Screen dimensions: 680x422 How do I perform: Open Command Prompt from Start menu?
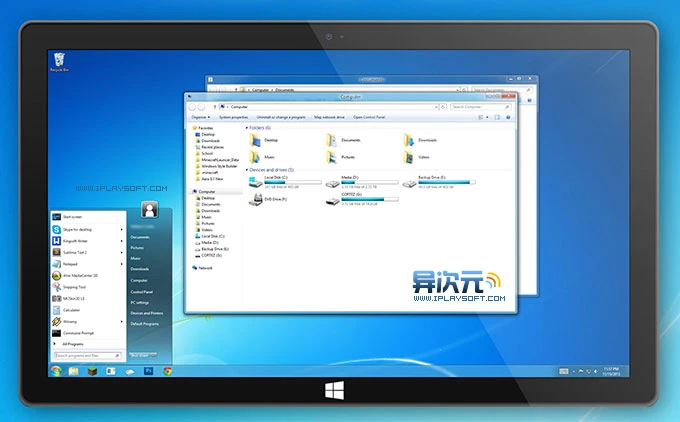87,333
